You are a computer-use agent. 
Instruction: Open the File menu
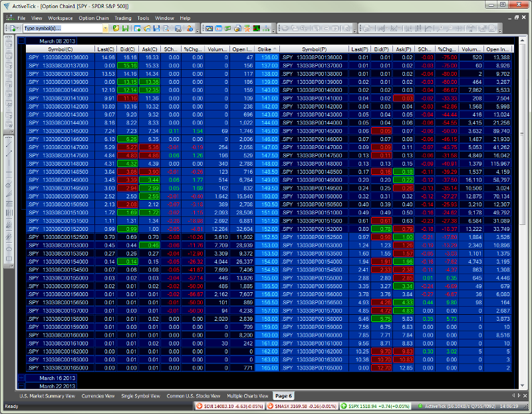click(x=21, y=18)
